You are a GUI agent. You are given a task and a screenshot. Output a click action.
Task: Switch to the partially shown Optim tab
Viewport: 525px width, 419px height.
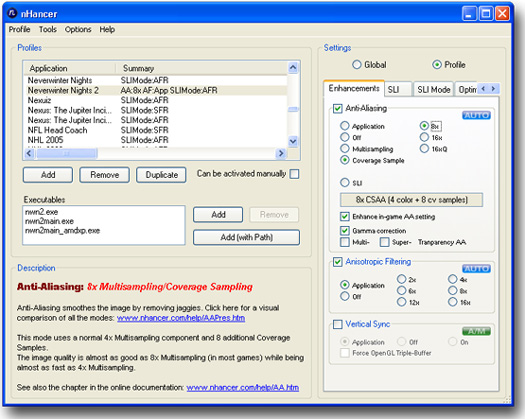click(467, 89)
